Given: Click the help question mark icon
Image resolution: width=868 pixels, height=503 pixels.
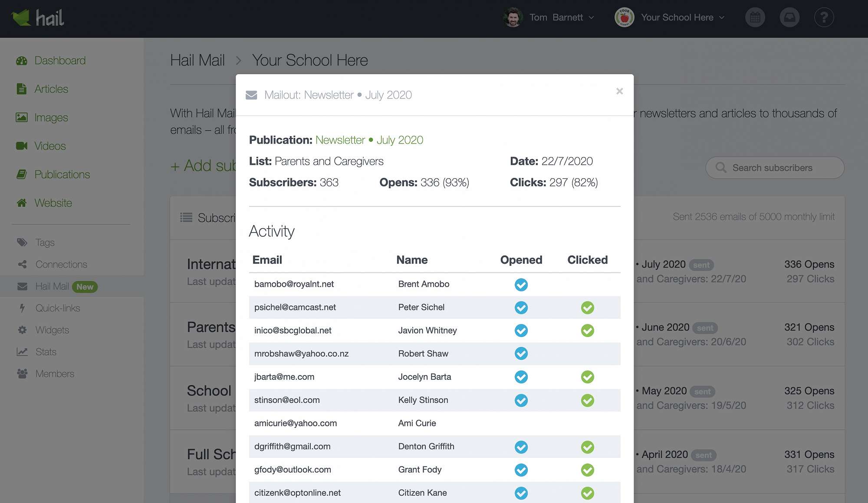Looking at the screenshot, I should 824,18.
